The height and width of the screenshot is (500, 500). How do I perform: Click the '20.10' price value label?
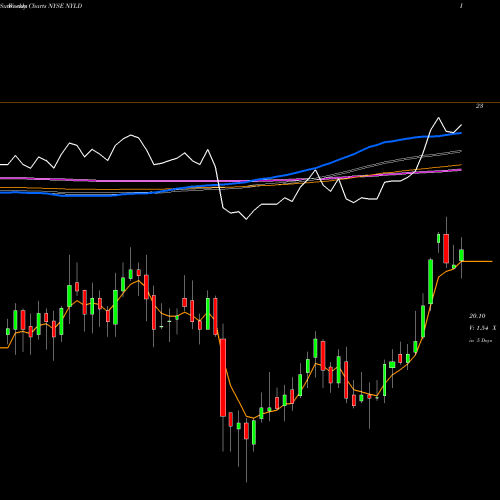point(477,316)
